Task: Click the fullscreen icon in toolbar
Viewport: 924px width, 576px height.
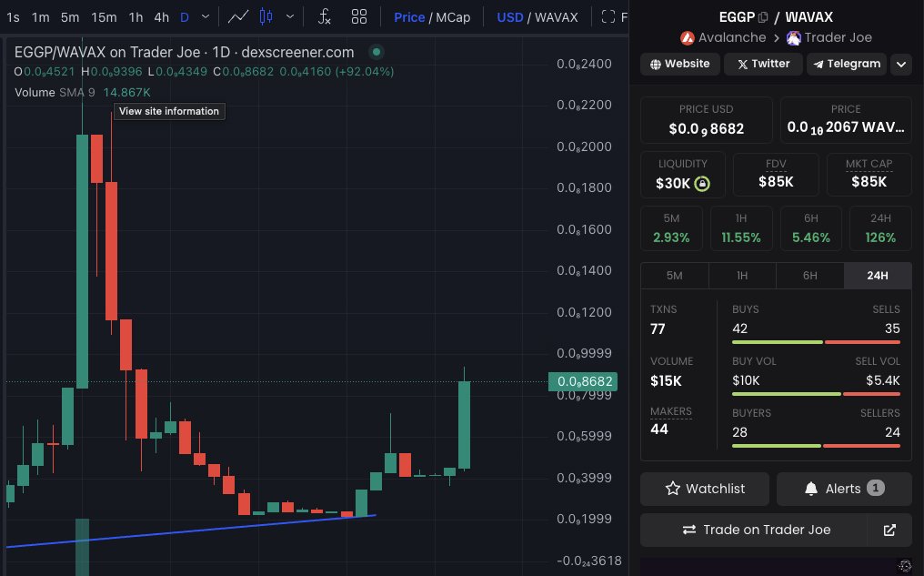Action: pyautogui.click(x=608, y=17)
